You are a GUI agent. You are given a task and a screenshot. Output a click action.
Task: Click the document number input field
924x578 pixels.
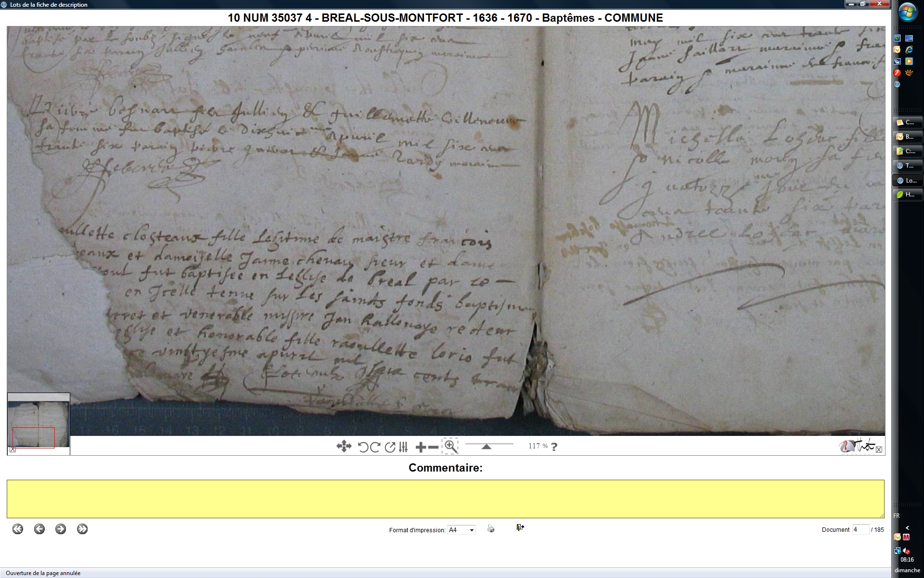(860, 529)
